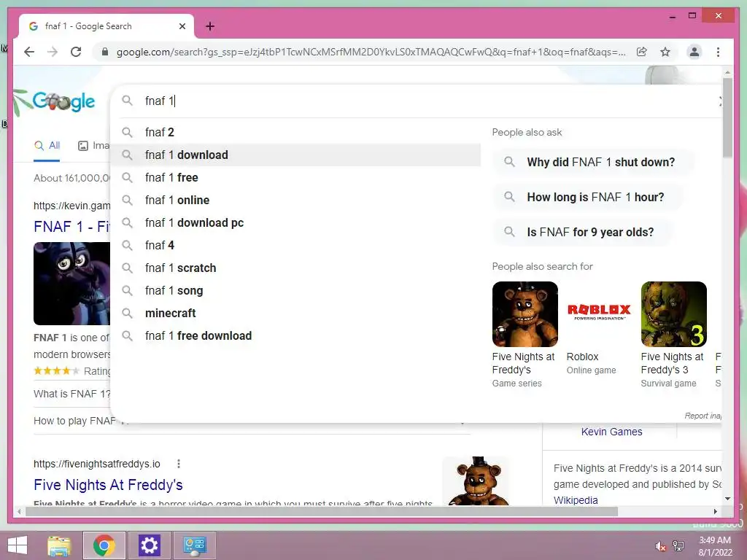Choose the 'fnaf 2' suggestion

coord(295,133)
